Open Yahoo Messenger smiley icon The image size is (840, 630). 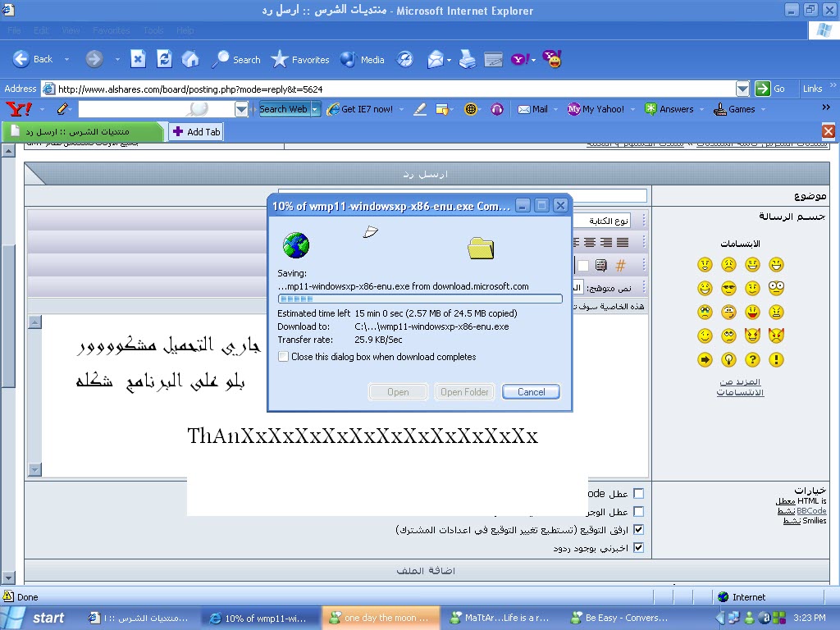point(552,59)
